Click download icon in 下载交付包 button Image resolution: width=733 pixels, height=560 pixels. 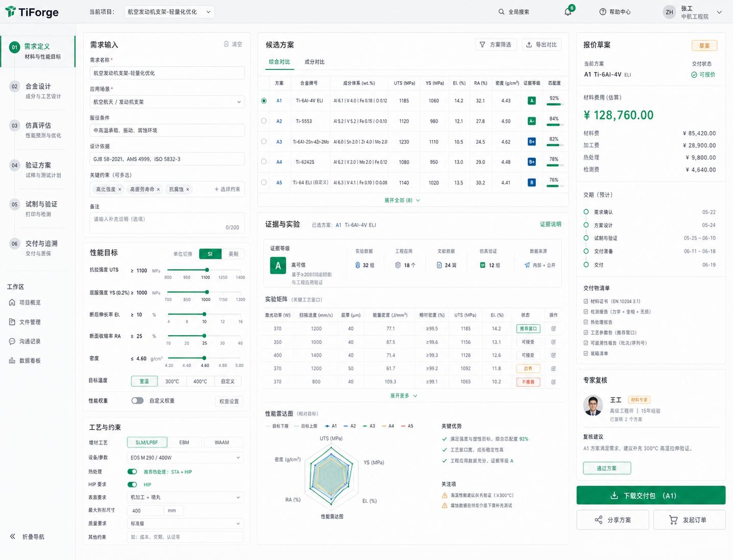coord(614,496)
